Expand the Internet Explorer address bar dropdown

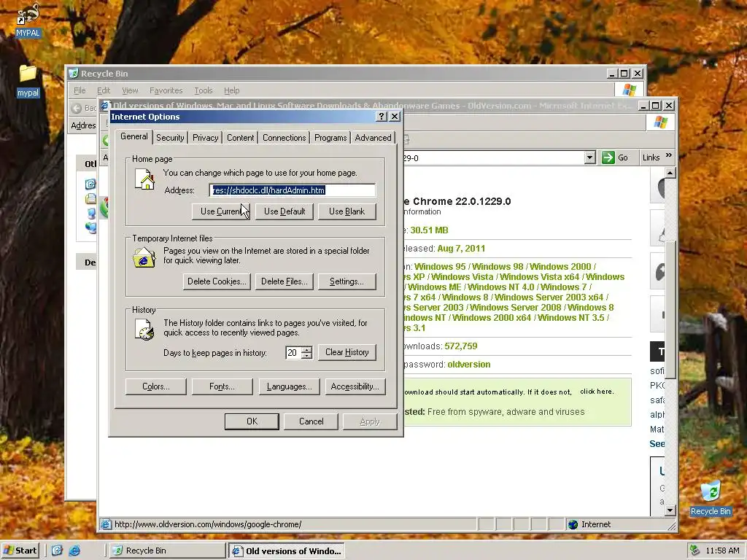coord(589,157)
